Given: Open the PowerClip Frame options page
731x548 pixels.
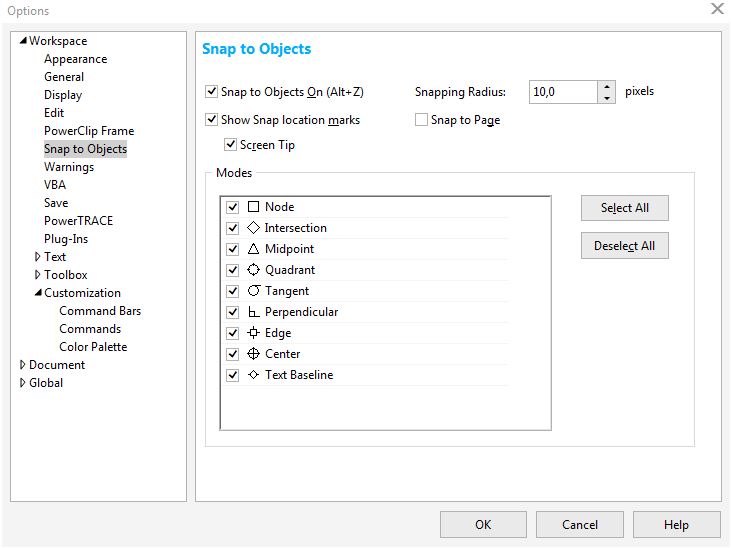Looking at the screenshot, I should 88,131.
